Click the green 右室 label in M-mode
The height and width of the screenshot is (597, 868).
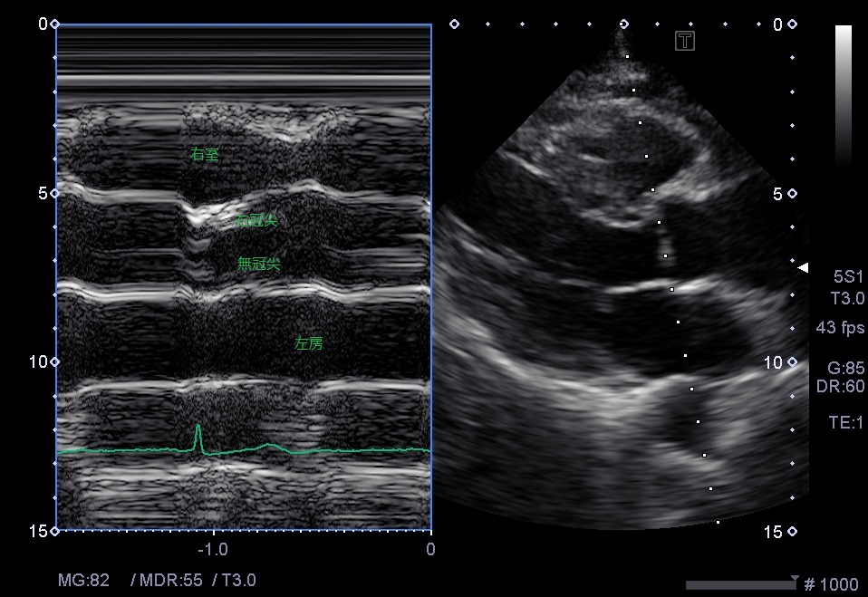(x=204, y=154)
